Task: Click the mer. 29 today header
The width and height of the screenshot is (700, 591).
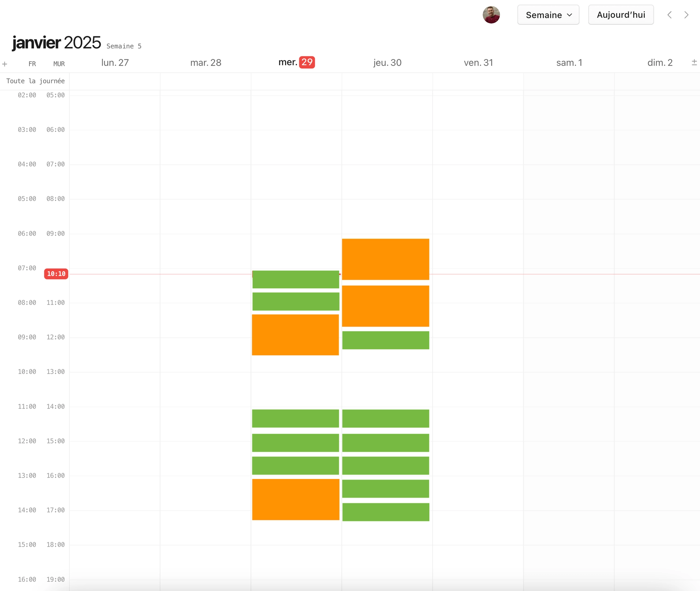Action: pos(296,63)
